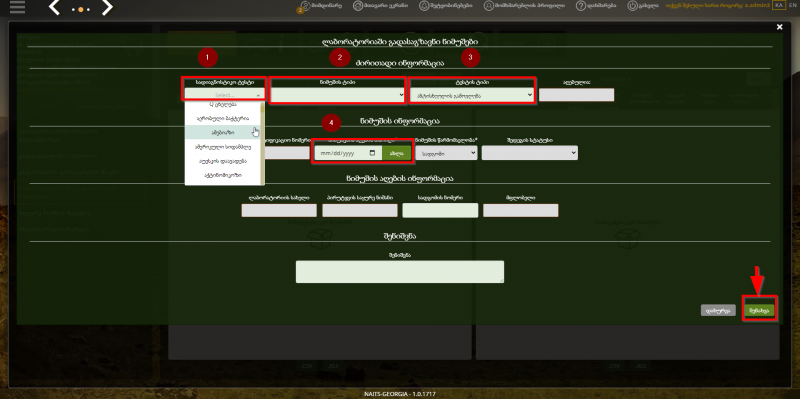Viewport: 800px width, 399px height.
Task: Open the diagnostic test Select dropdown
Action: [x=224, y=95]
